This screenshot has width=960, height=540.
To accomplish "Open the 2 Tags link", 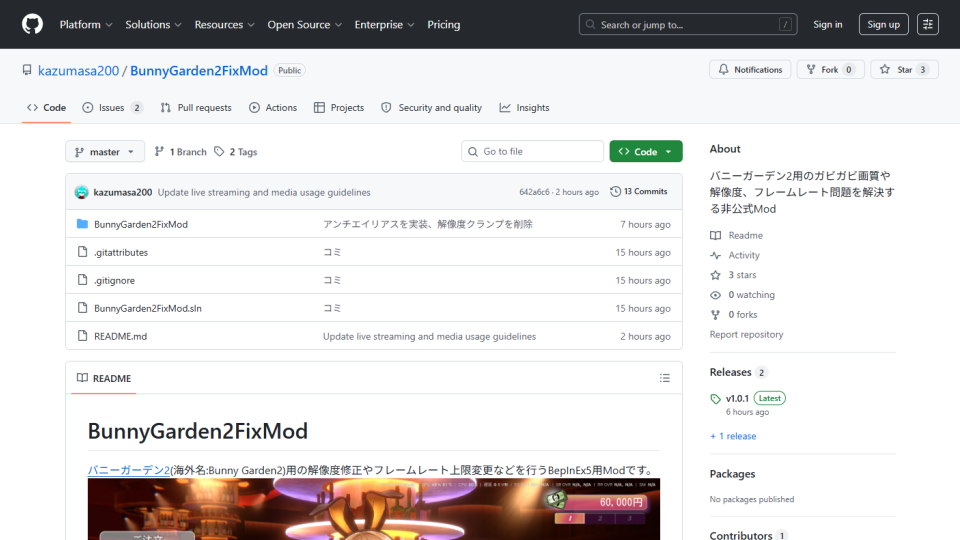I will [x=236, y=152].
